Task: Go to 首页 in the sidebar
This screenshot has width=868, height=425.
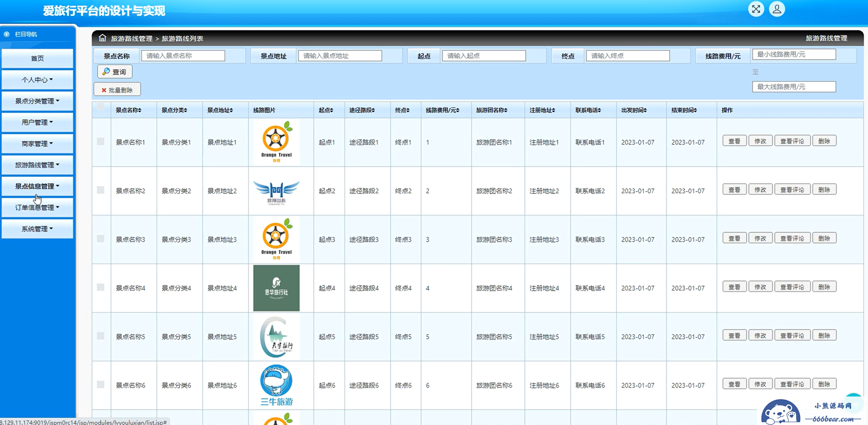Action: tap(37, 58)
